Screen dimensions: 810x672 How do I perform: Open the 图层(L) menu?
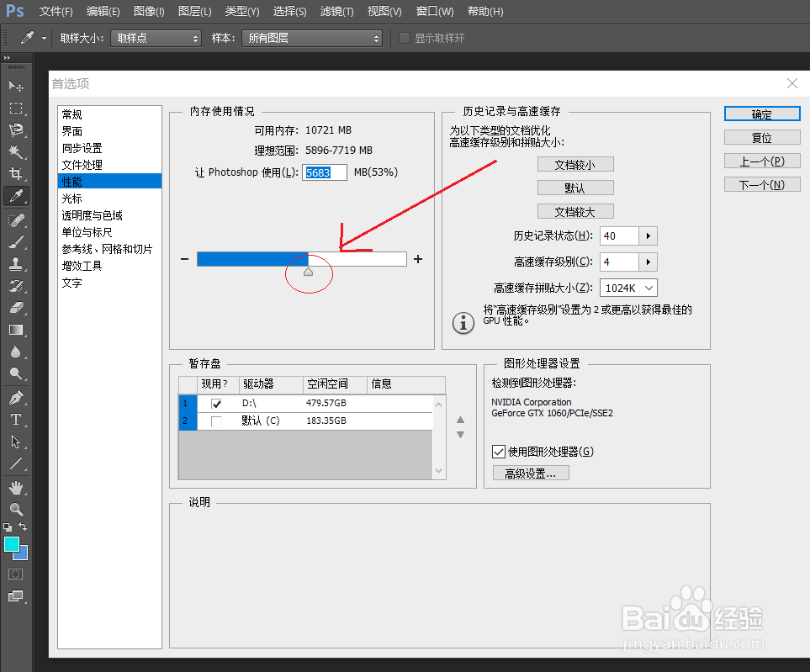point(195,11)
